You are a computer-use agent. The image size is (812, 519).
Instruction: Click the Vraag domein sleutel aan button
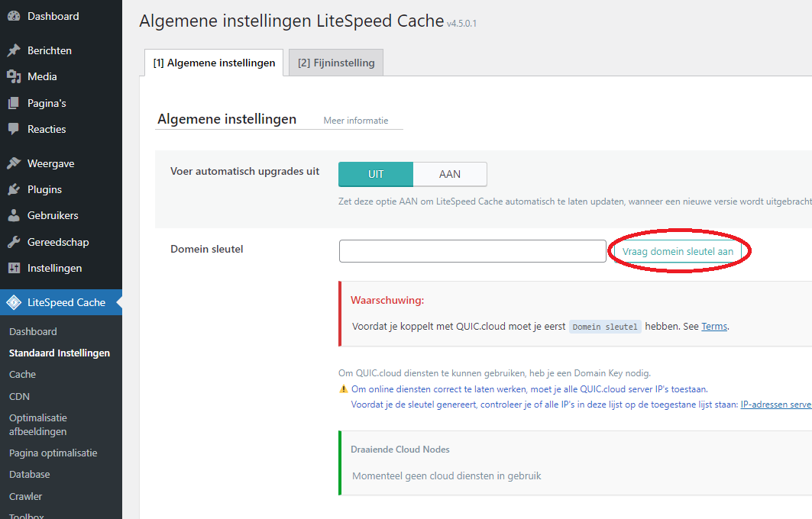(678, 251)
